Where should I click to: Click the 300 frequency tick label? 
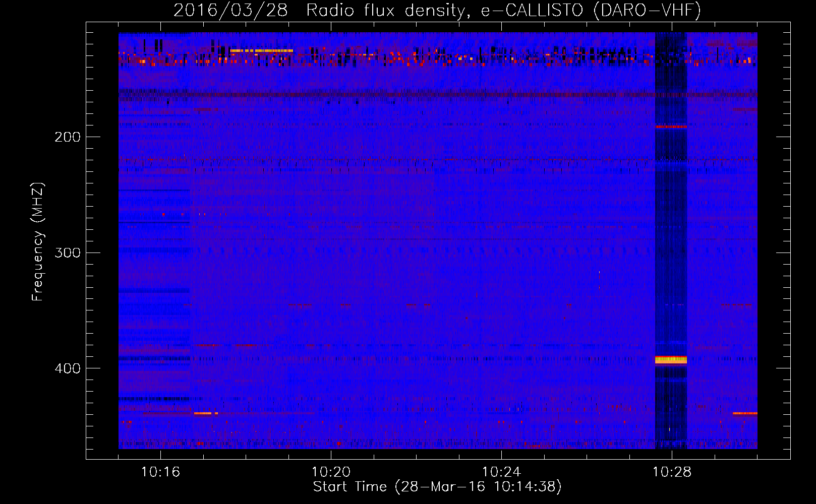pyautogui.click(x=68, y=253)
